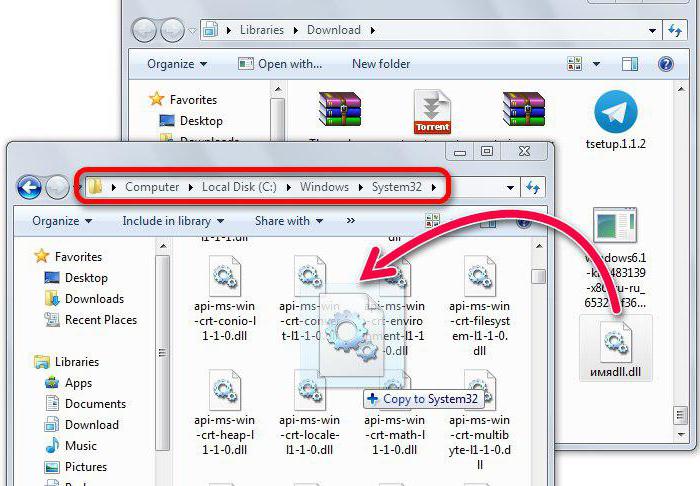700x486 pixels.
Task: Expand arrow after System32 breadcrumb
Action: click(x=433, y=187)
